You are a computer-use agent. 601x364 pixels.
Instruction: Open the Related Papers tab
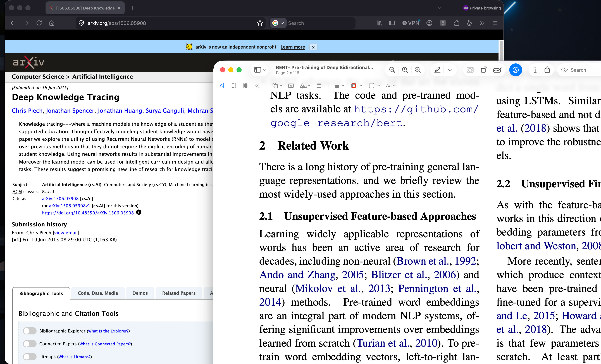pyautogui.click(x=179, y=293)
